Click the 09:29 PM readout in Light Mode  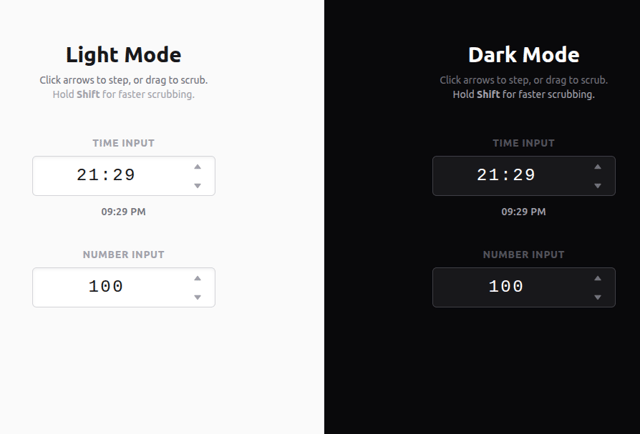(124, 211)
